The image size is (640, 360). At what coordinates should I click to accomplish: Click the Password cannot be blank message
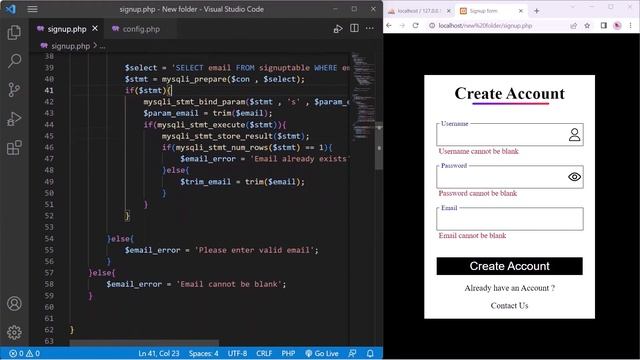(478, 193)
